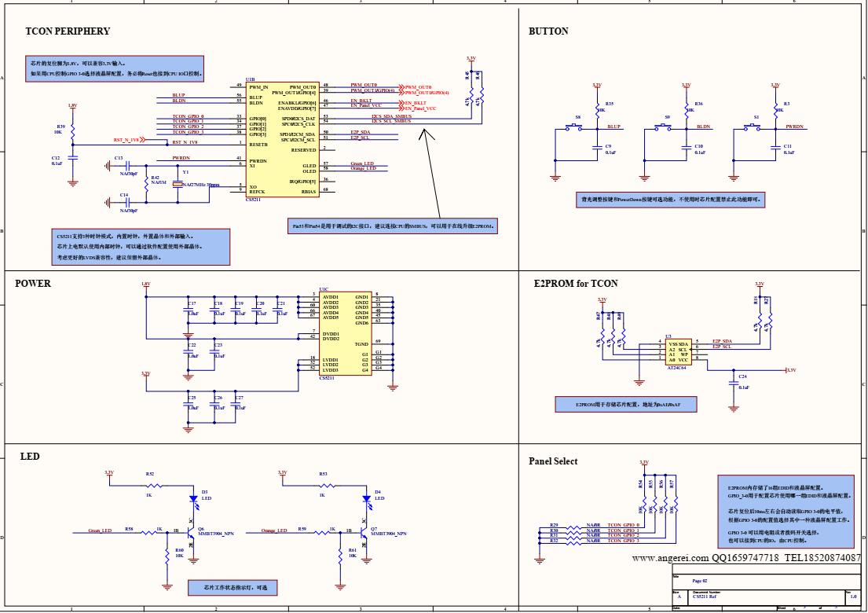Select capacitor C10 label

coord(698,146)
